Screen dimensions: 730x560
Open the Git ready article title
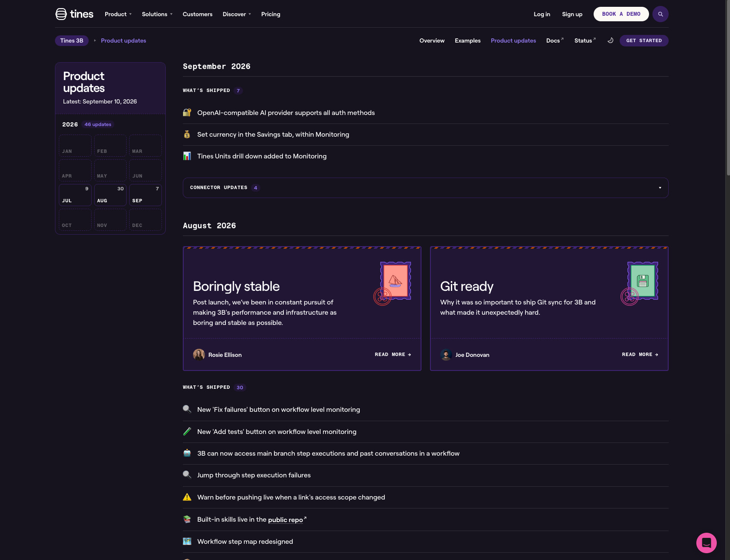tap(467, 286)
